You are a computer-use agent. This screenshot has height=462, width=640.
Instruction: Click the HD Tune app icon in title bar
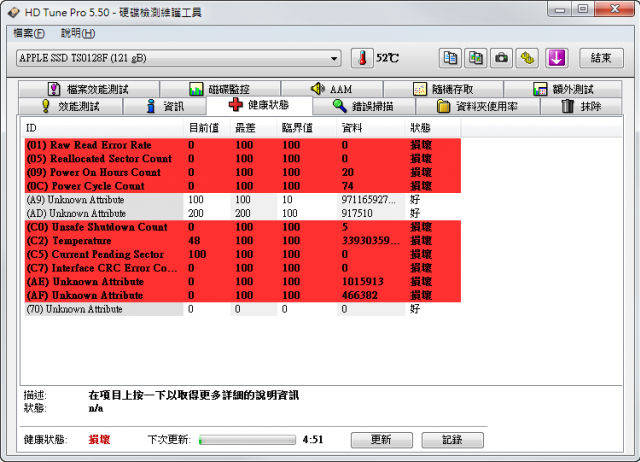coord(13,12)
